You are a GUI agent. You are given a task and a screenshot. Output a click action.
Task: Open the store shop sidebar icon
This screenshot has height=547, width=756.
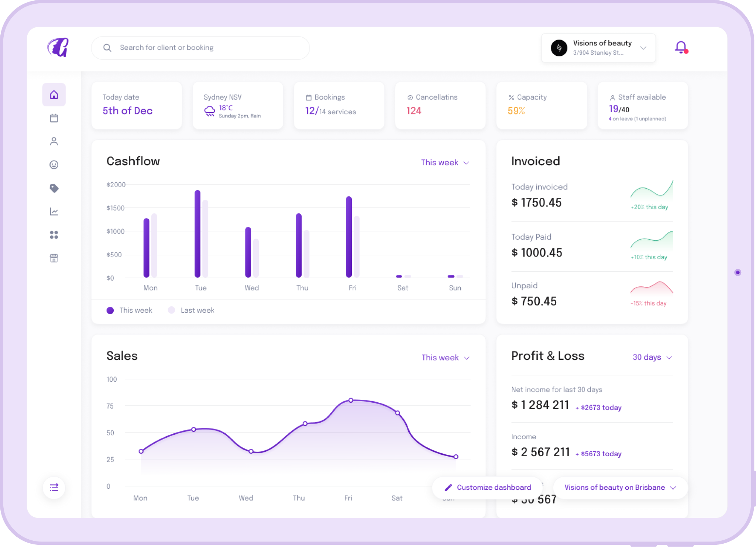click(54, 258)
